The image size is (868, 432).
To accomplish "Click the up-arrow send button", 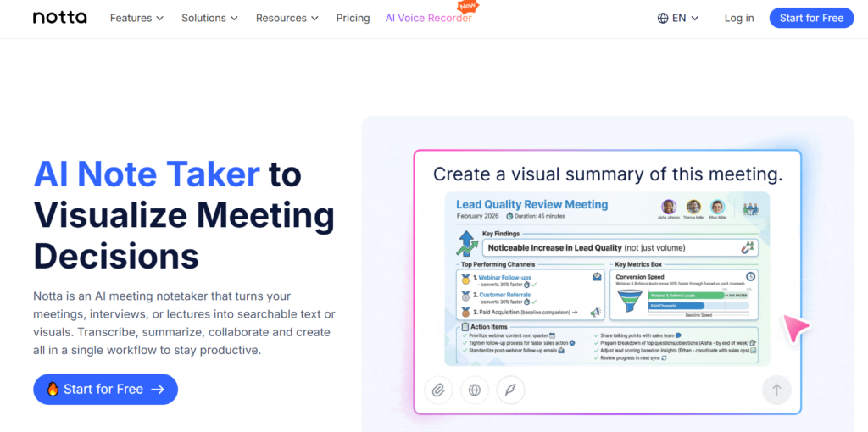I will (x=776, y=390).
